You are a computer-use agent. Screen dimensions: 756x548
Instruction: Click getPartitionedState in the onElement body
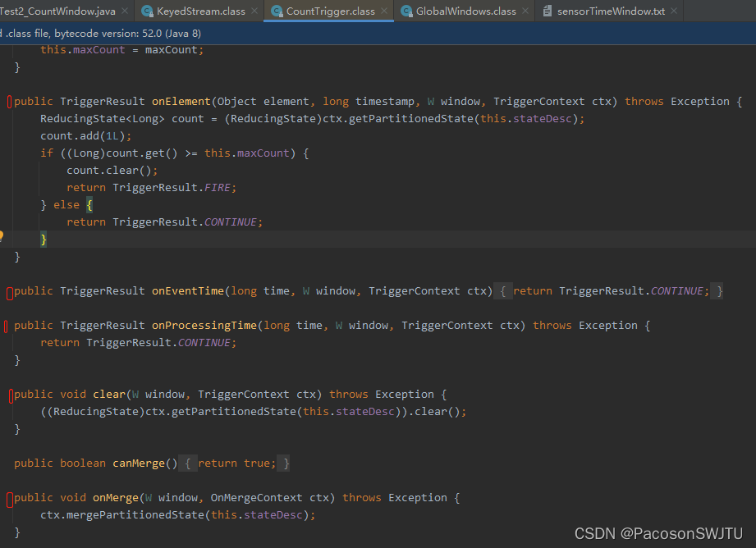410,119
